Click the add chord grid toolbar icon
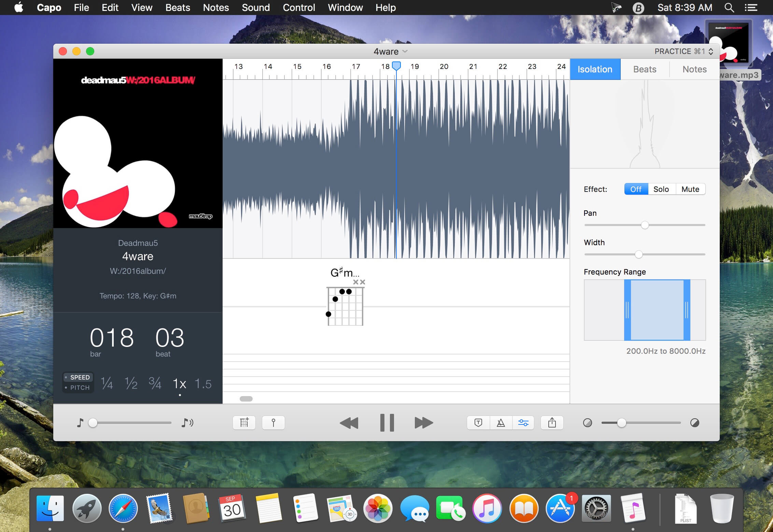Image resolution: width=773 pixels, height=532 pixels. (x=244, y=423)
